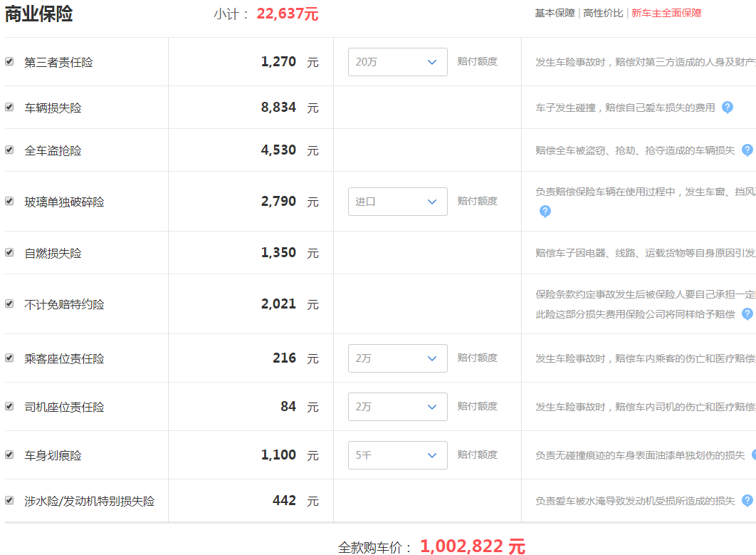Viewport: 756px width, 555px height.
Task: Click 商业保险 section heading
Action: [x=39, y=14]
